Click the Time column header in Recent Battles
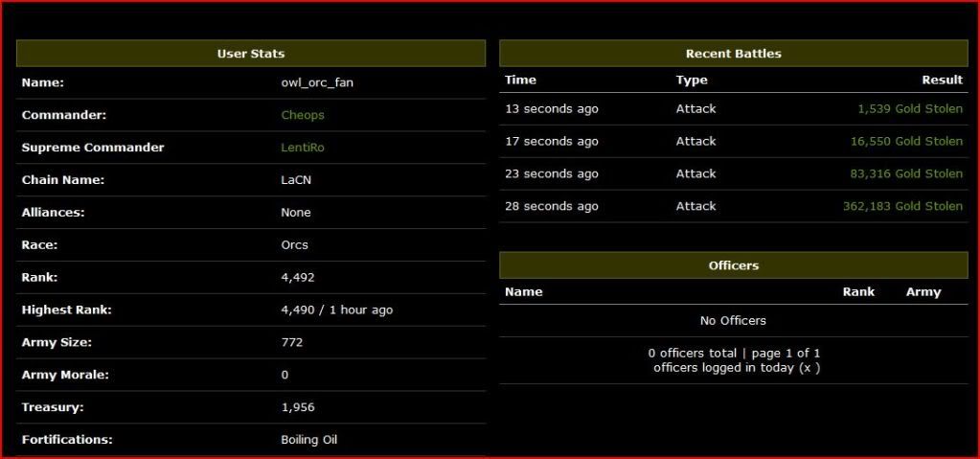Viewport: 980px width, 459px height. (520, 80)
